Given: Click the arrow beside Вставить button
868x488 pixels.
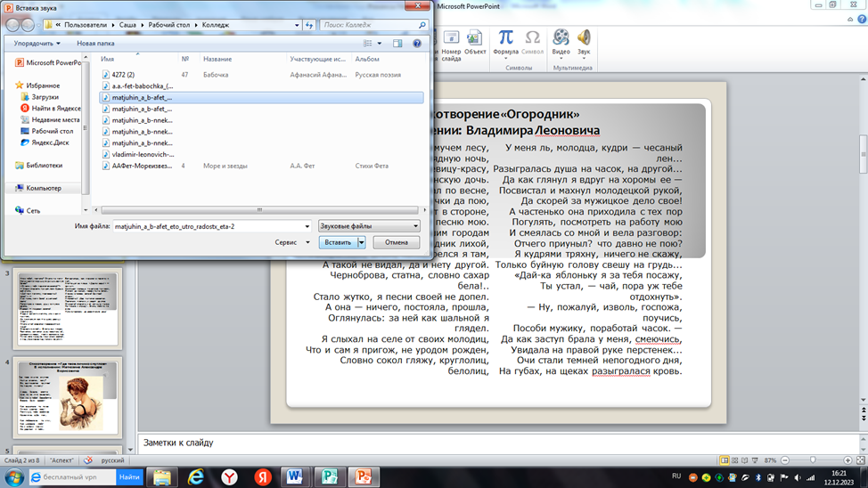Looking at the screenshot, I should point(361,242).
